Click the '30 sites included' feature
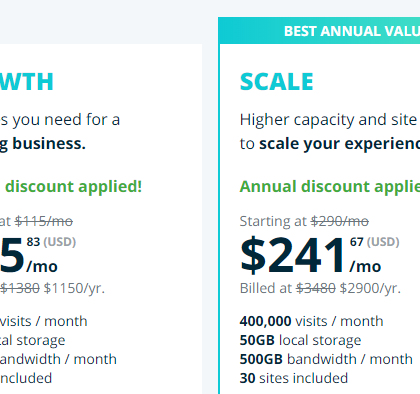 (294, 378)
